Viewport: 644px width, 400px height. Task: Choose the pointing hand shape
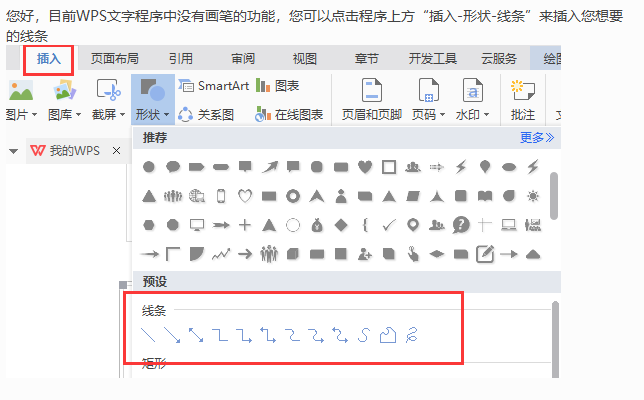413,254
